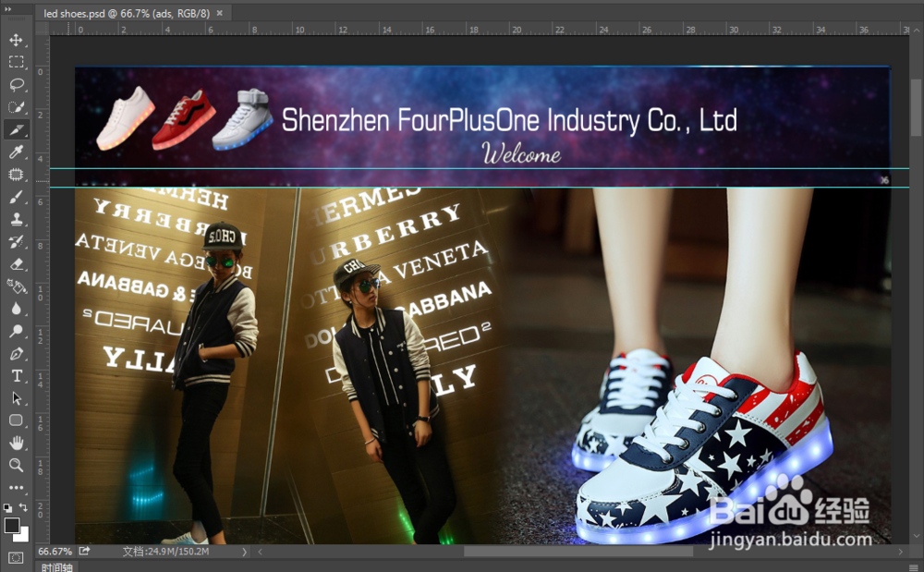Image resolution: width=924 pixels, height=572 pixels.
Task: Select the Paint Bucket tool
Action: (x=16, y=286)
